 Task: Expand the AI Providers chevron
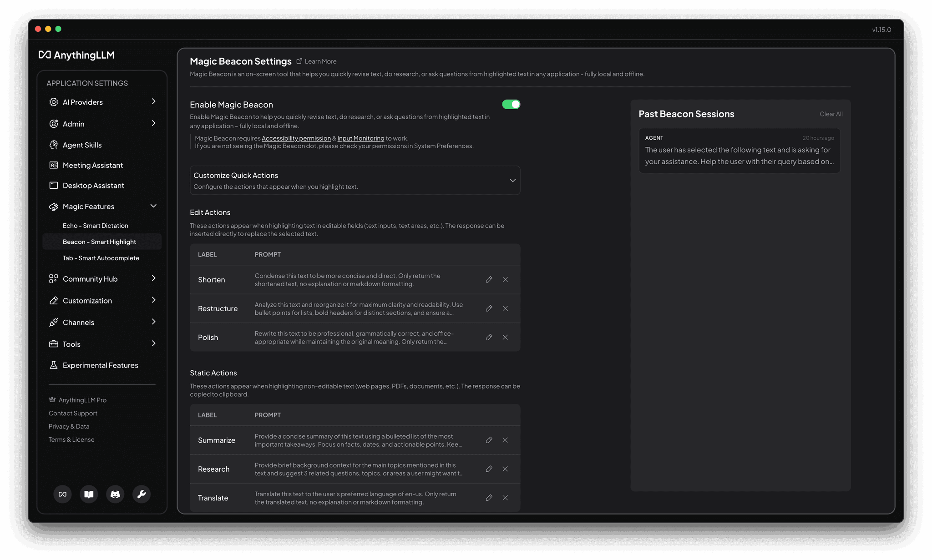pyautogui.click(x=153, y=101)
